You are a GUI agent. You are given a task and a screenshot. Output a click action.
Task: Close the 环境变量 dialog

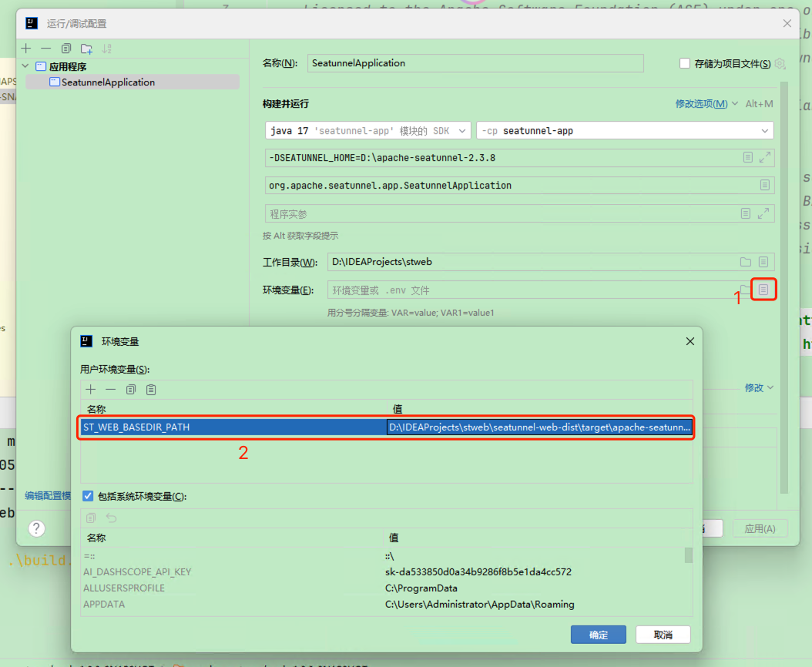pos(690,341)
